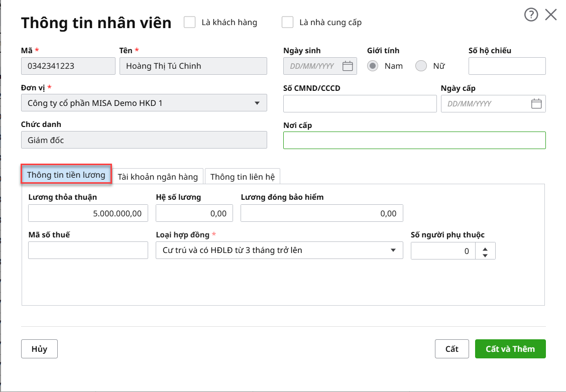
Task: Expand the Đơn vị dropdown
Action: click(257, 103)
